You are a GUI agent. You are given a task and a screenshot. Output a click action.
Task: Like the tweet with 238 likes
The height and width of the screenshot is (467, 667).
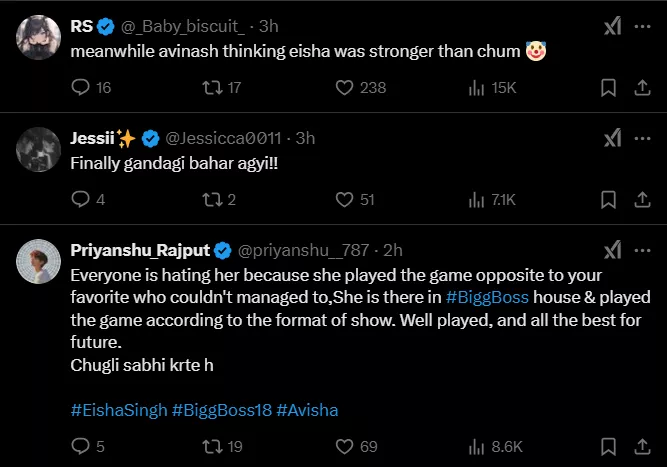345,88
